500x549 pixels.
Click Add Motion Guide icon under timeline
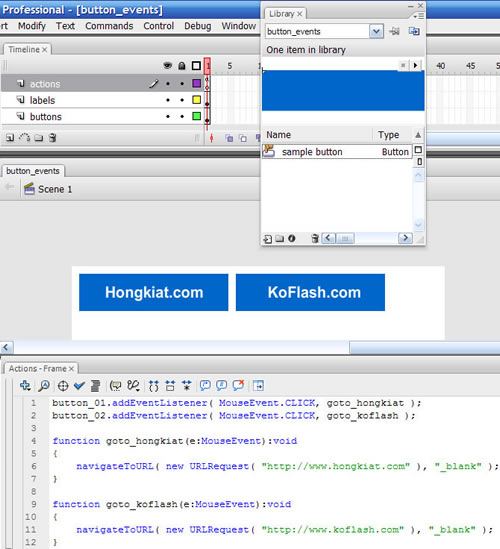tap(24, 138)
